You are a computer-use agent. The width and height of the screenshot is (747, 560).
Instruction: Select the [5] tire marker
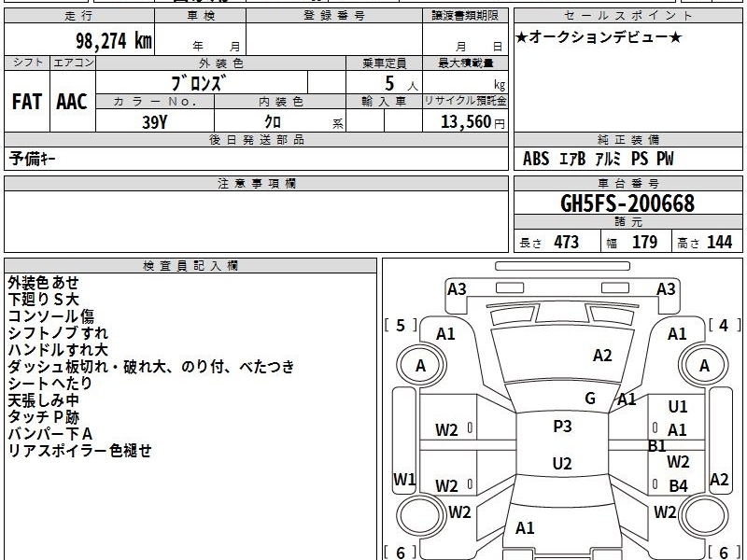401,325
